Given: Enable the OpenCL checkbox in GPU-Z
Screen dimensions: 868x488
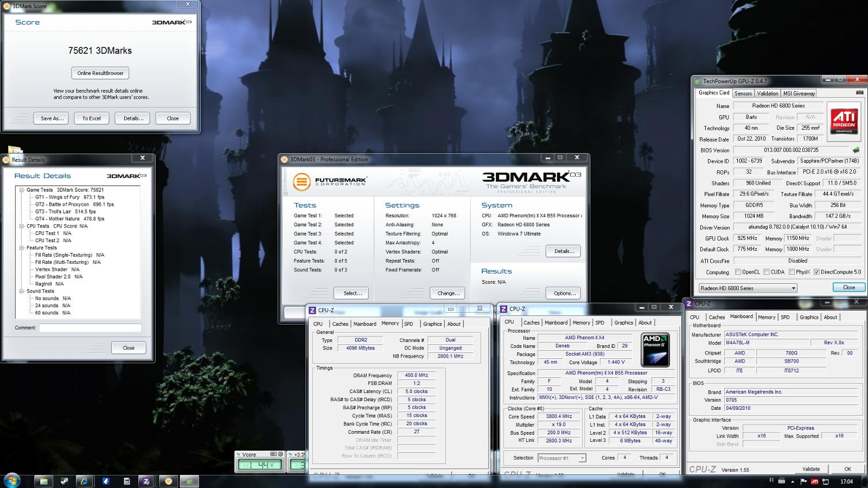Looking at the screenshot, I should (x=738, y=272).
